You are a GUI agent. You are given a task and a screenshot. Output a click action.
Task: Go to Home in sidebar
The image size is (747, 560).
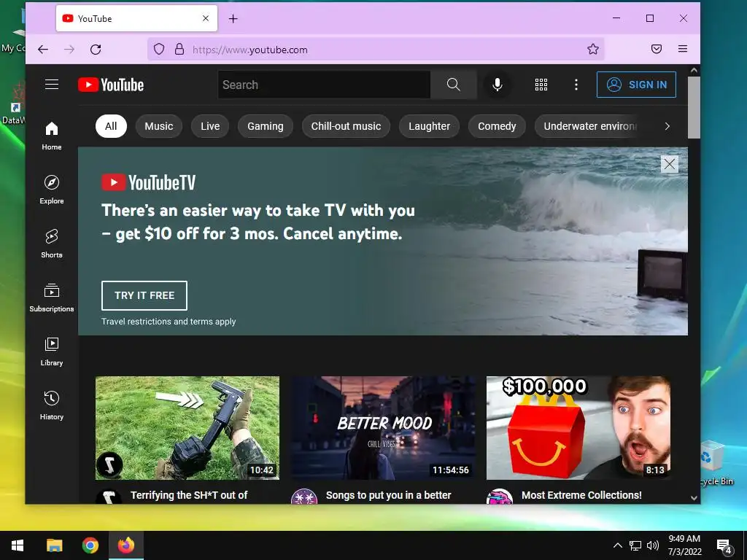point(52,136)
